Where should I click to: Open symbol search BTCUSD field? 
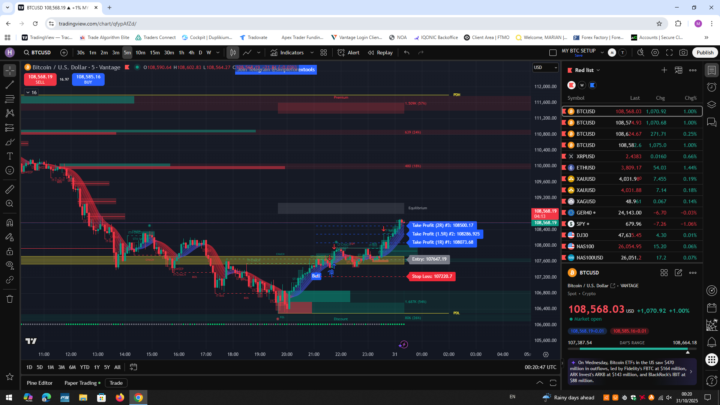pyautogui.click(x=39, y=53)
